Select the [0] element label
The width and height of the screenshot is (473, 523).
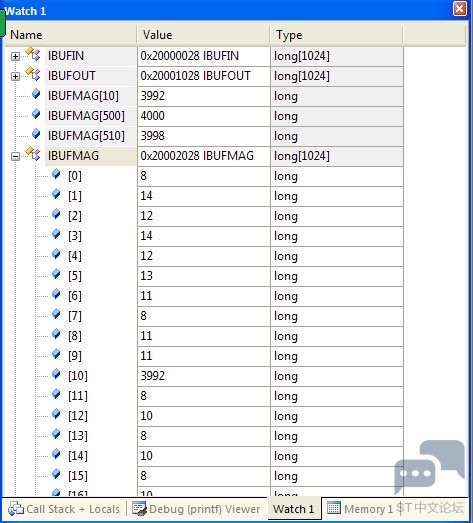coord(75,176)
